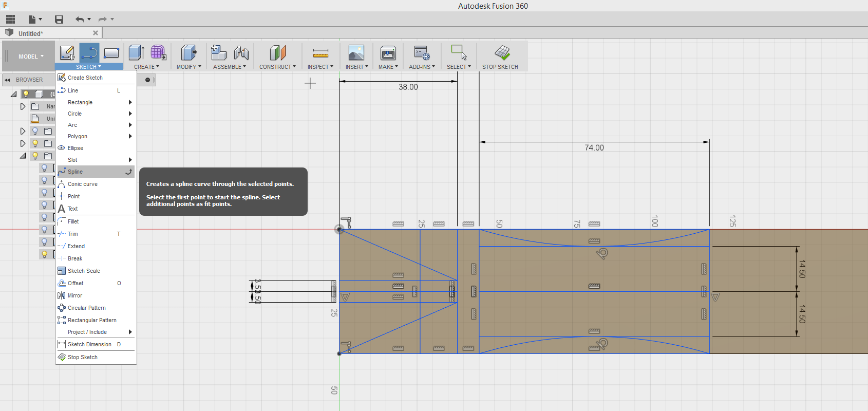Screen dimensions: 868x411
Task: Click the Insert image icon
Action: [356, 52]
